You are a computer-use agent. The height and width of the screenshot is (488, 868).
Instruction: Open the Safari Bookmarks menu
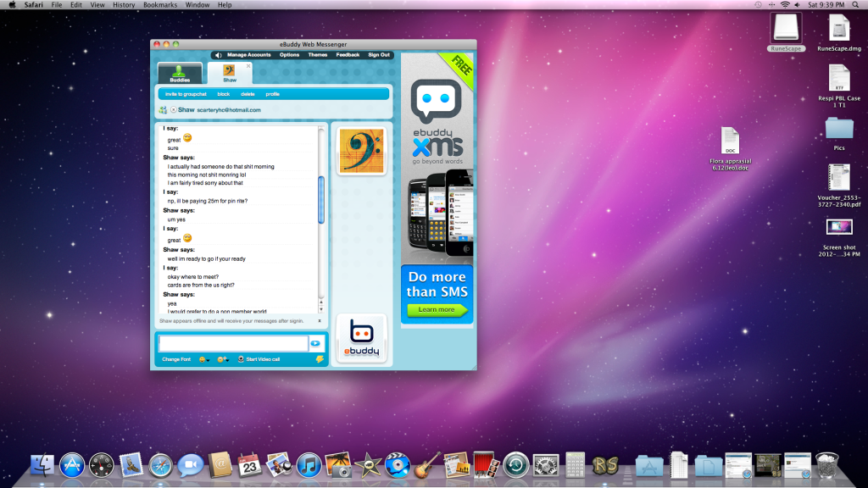[x=160, y=5]
